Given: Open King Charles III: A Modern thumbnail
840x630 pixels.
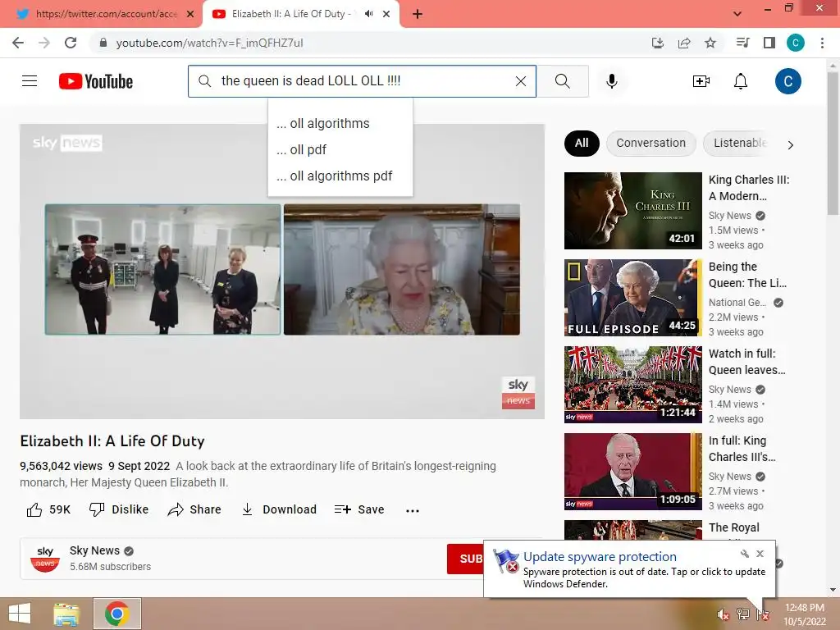Looking at the screenshot, I should tap(632, 211).
